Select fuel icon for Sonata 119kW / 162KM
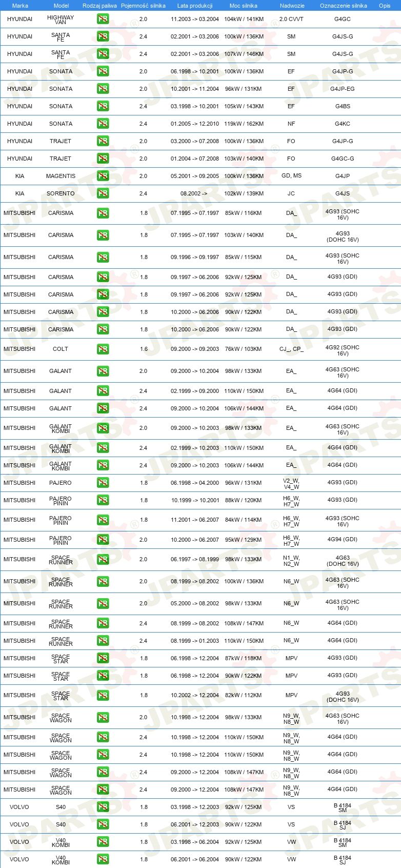 pyautogui.click(x=103, y=124)
